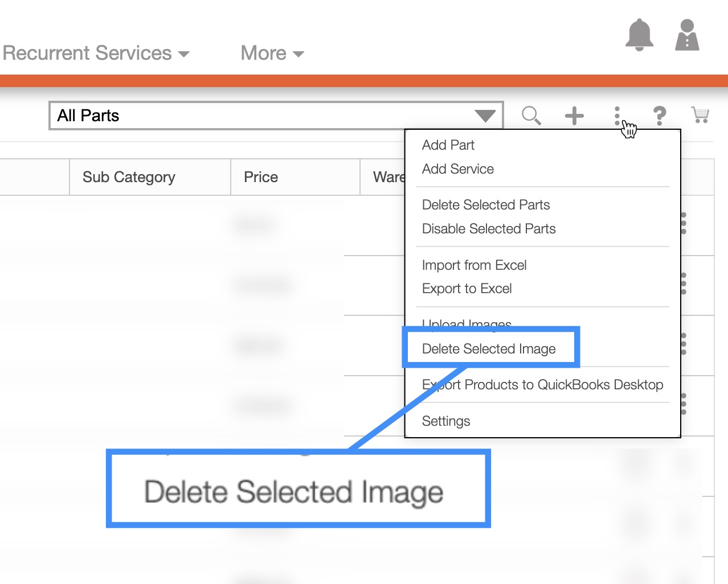728x584 pixels.
Task: Click the question mark help icon
Action: coord(659,116)
